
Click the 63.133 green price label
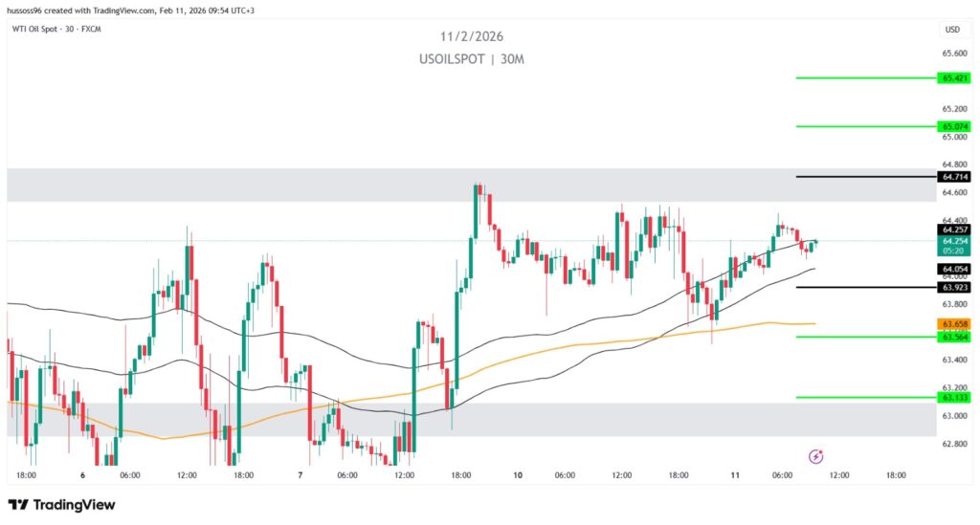coord(955,397)
